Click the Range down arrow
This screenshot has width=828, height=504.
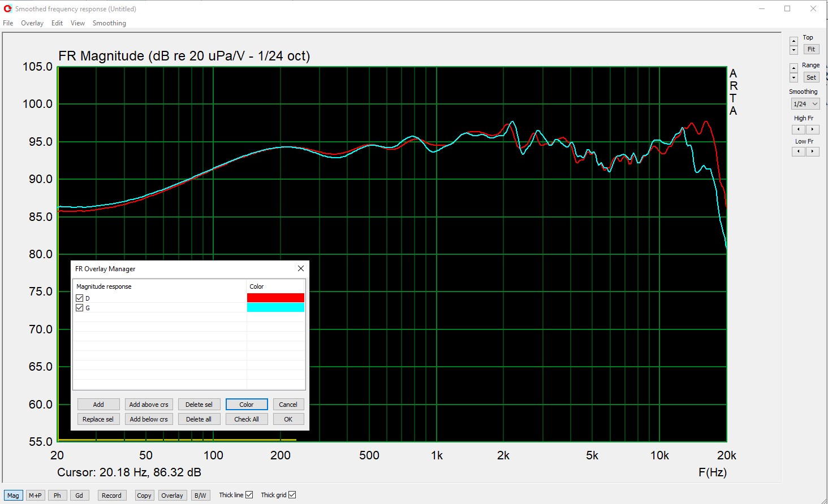pyautogui.click(x=793, y=78)
